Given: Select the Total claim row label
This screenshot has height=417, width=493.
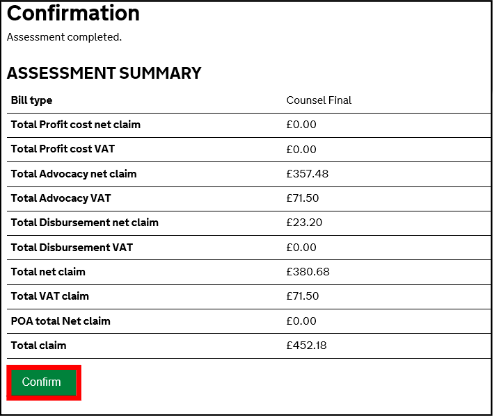Looking at the screenshot, I should pos(38,346).
